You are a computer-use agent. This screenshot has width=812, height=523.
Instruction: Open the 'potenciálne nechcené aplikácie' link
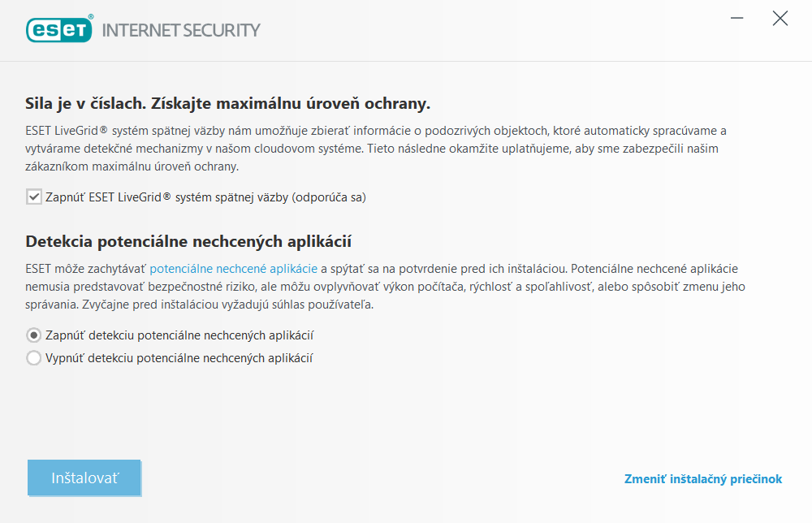(x=233, y=268)
